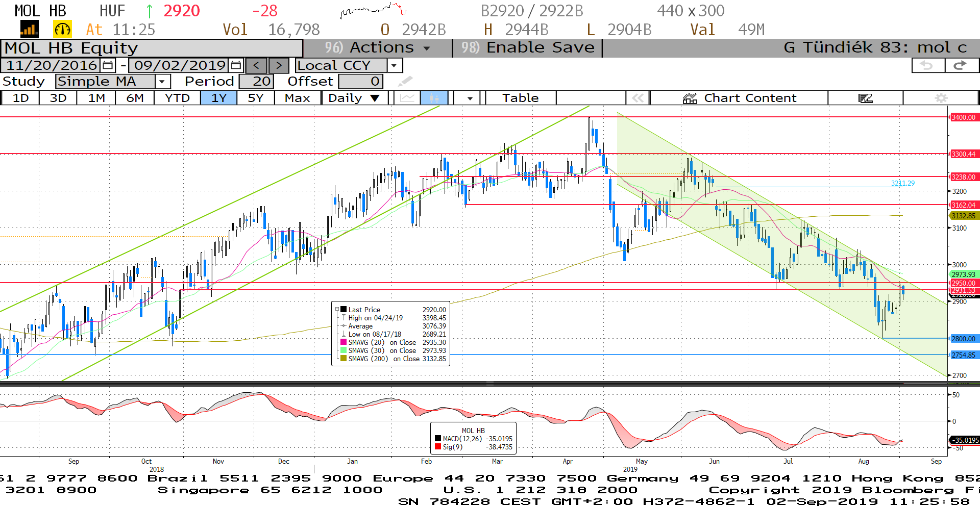
Task: Select the candlestick chart type icon
Action: point(434,98)
